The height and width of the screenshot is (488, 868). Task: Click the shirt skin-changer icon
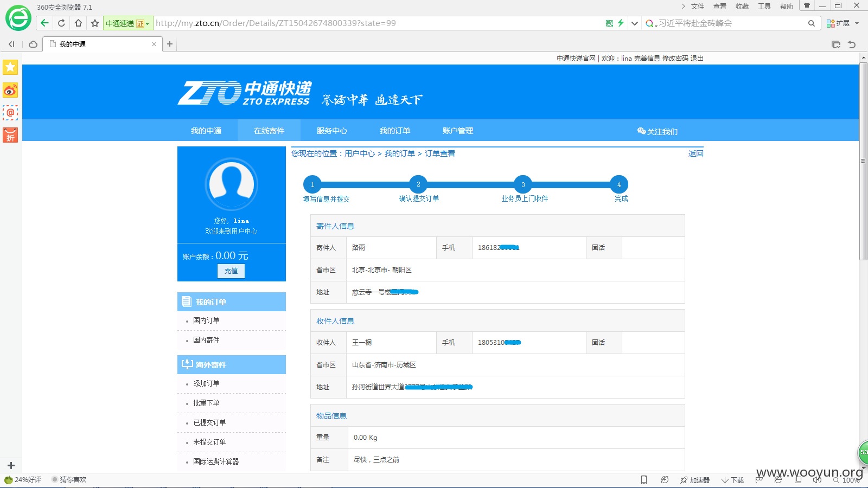point(807,5)
